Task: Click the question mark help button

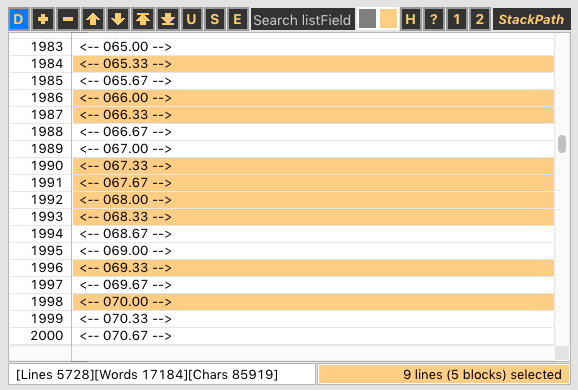Action: click(x=434, y=19)
